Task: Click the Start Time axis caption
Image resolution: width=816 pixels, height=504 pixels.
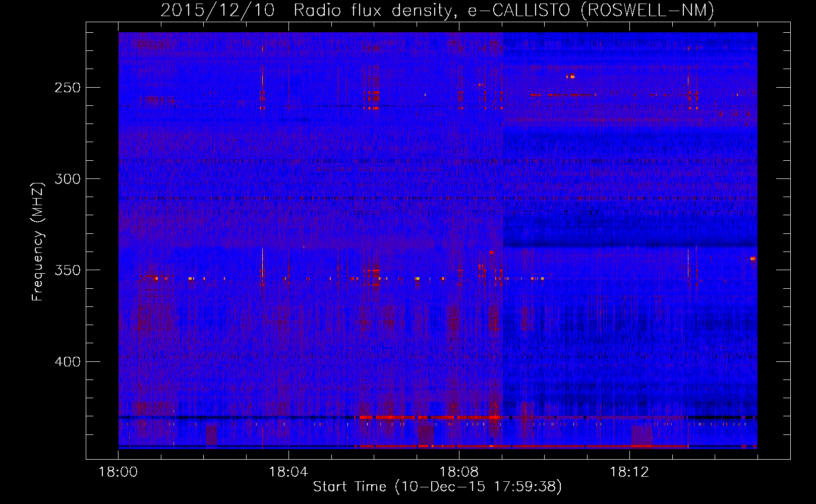Action: pos(437,487)
